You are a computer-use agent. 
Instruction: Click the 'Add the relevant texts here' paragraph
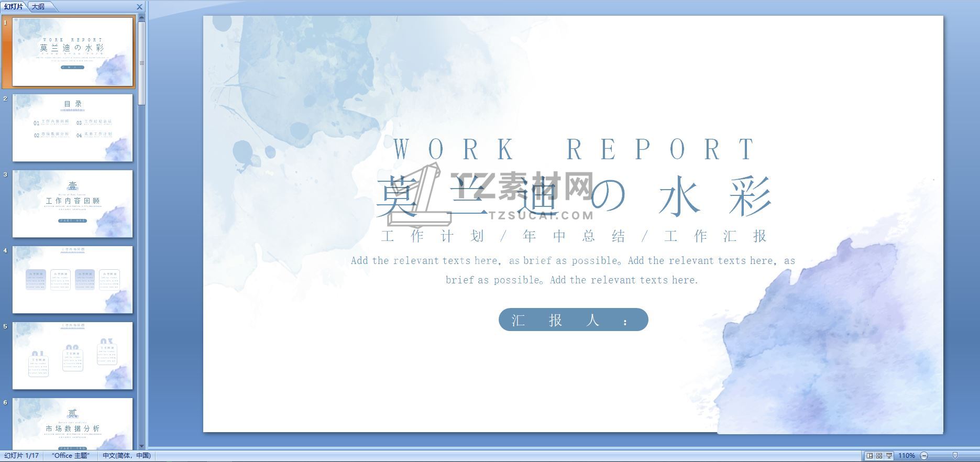(x=573, y=270)
